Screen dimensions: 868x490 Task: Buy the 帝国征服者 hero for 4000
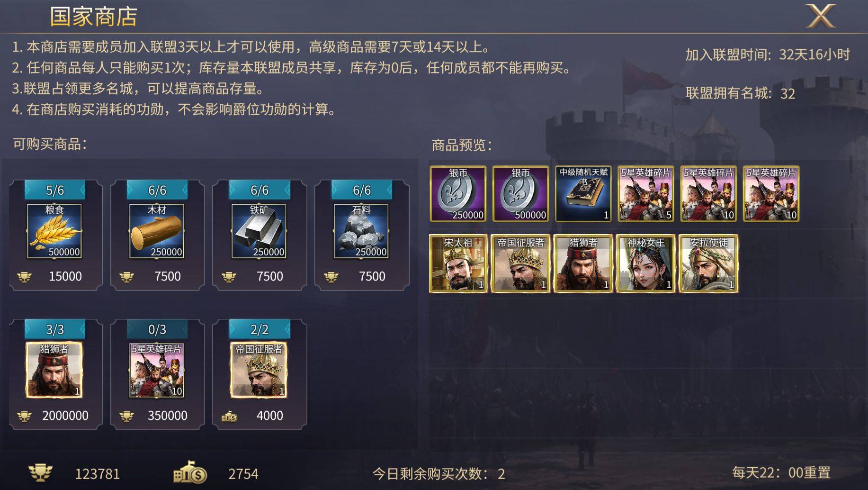pyautogui.click(x=259, y=370)
